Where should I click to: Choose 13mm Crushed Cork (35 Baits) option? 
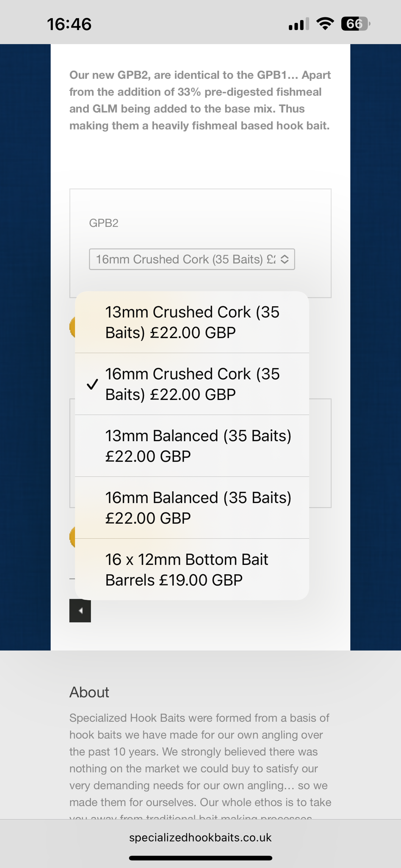192,322
